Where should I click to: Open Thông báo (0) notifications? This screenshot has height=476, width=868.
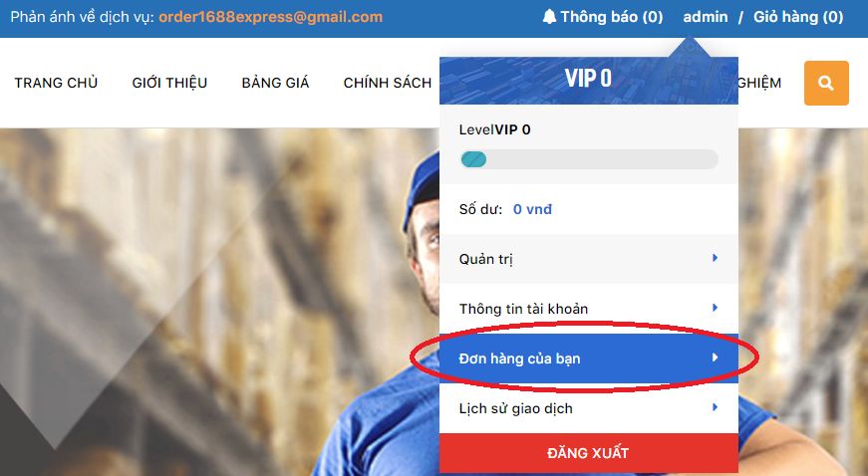[611, 17]
